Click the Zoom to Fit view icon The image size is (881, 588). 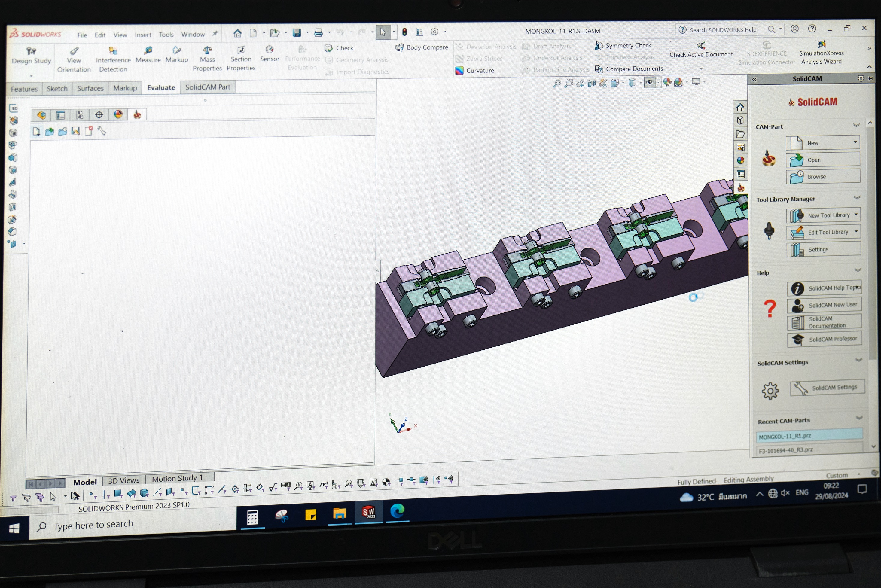pos(557,83)
